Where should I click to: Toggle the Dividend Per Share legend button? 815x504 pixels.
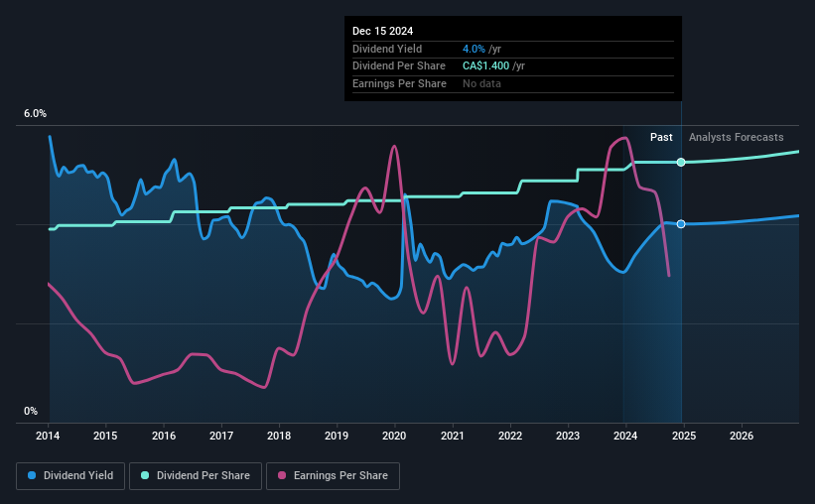click(x=196, y=476)
